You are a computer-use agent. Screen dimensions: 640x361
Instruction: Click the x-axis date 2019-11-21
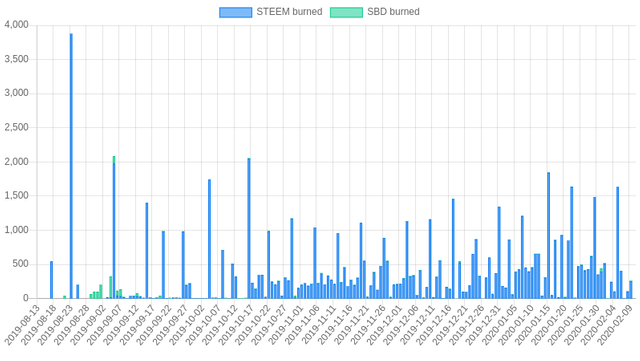coord(352,325)
